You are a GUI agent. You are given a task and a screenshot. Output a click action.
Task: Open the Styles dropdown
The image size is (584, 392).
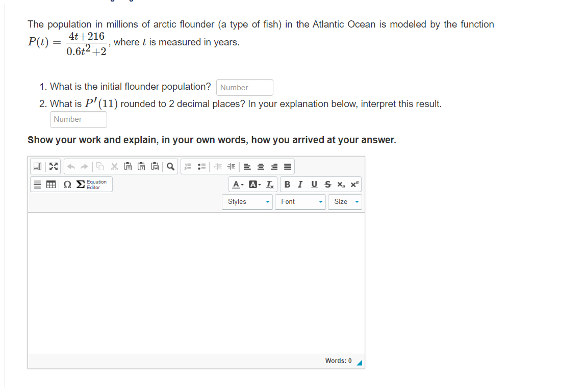247,201
